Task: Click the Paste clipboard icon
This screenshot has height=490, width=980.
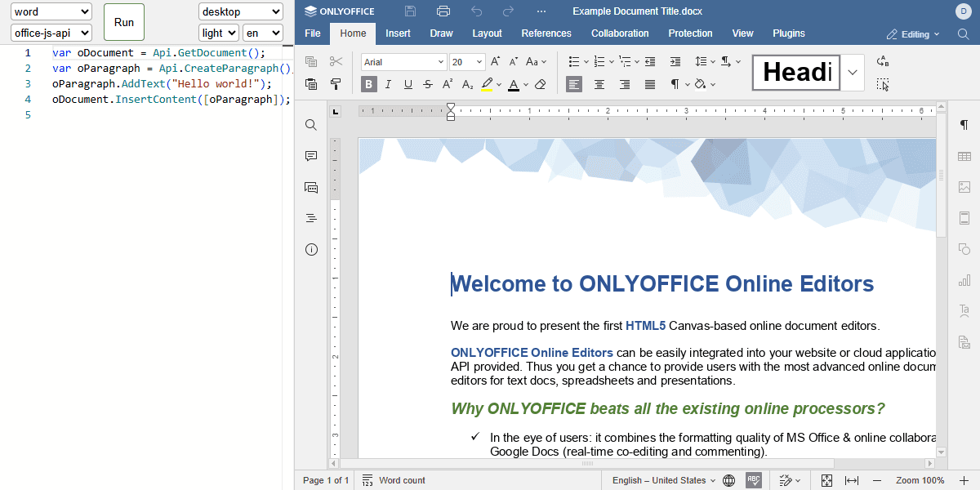Action: pos(311,84)
